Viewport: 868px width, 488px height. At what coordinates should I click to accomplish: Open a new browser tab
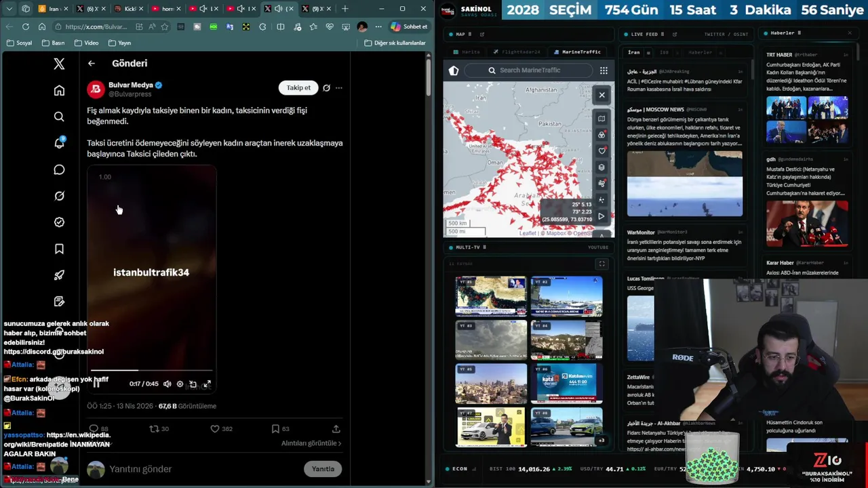(x=345, y=9)
